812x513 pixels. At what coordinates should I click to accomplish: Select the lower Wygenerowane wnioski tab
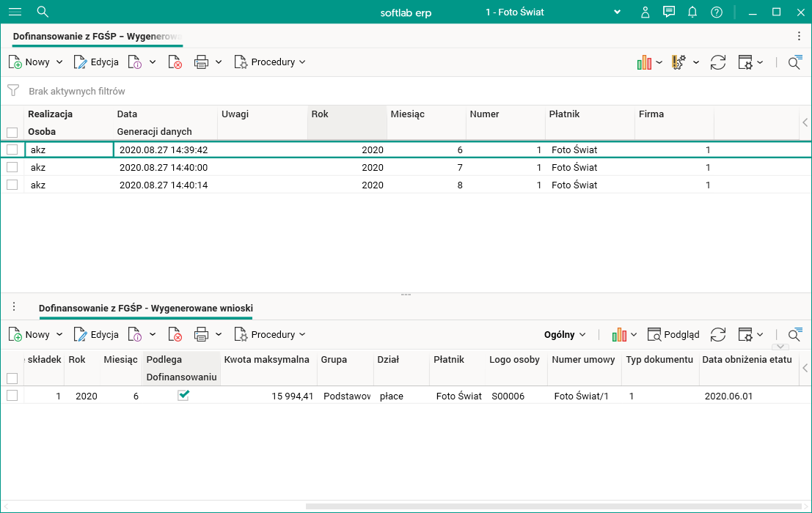pyautogui.click(x=145, y=309)
